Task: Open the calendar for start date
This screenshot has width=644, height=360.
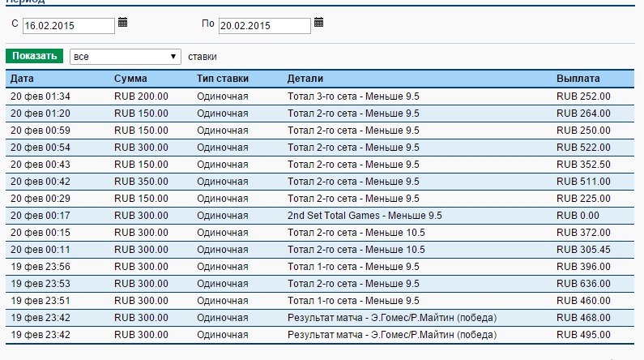Action: tap(122, 22)
